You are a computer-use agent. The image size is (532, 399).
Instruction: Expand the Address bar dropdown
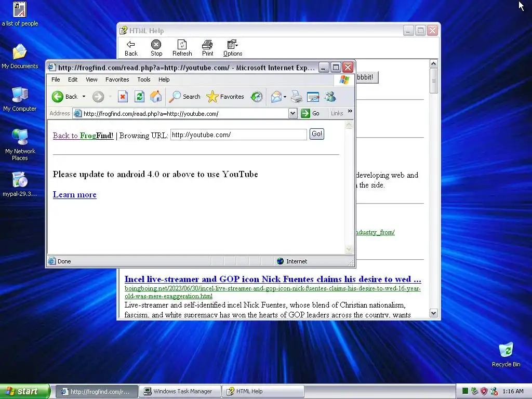tap(293, 113)
